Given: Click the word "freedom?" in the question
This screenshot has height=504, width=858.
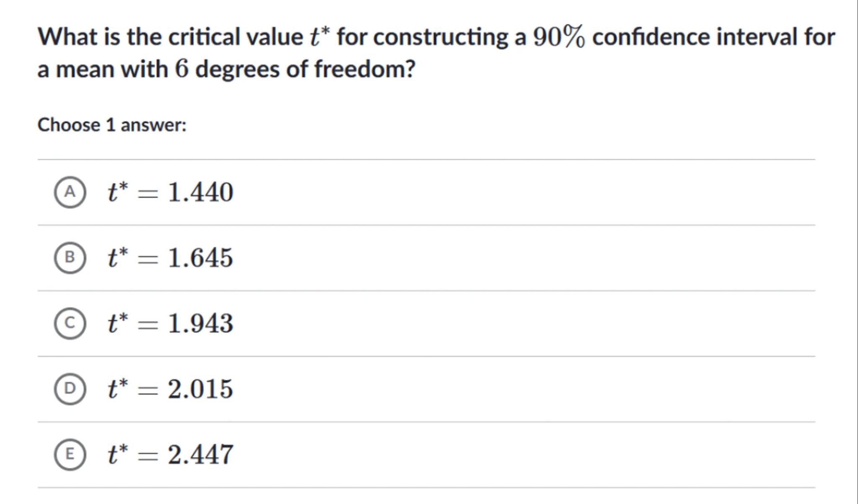Looking at the screenshot, I should tap(364, 69).
